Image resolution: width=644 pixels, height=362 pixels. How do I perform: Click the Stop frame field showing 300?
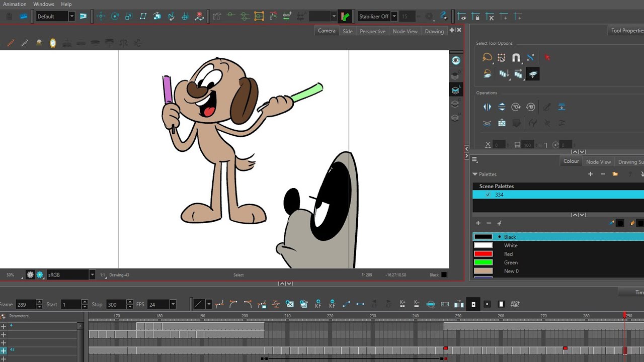[116, 304]
